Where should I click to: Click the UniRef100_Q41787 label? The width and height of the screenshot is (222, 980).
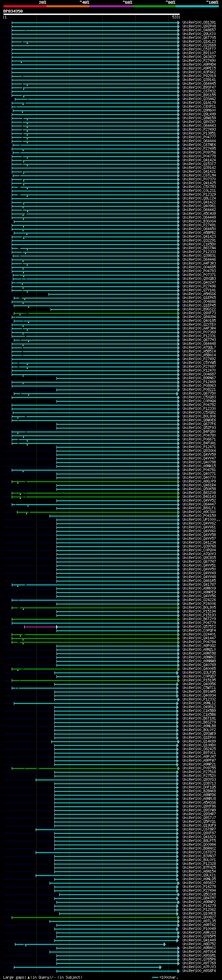click(199, 584)
